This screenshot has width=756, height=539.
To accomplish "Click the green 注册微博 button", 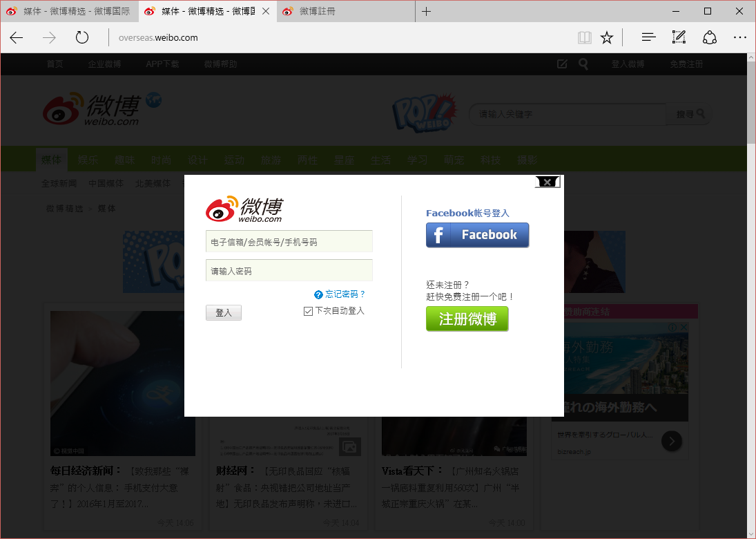I will click(x=467, y=319).
